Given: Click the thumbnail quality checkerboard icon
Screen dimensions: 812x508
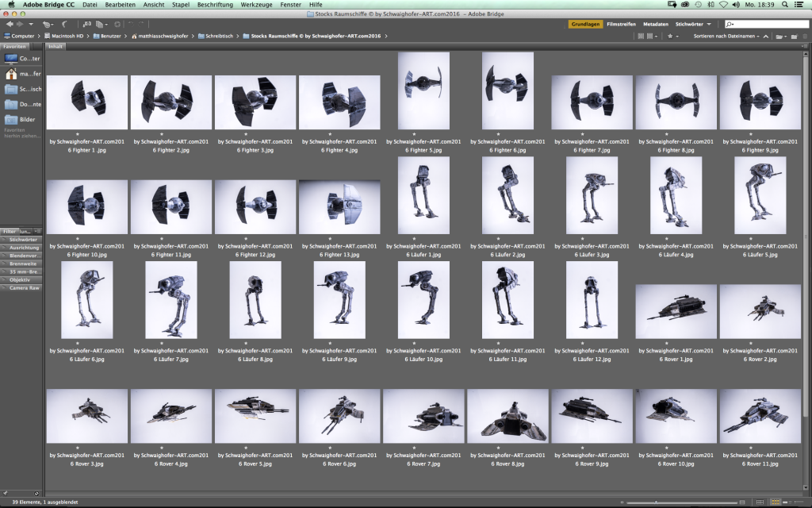Looking at the screenshot, I should tap(641, 37).
